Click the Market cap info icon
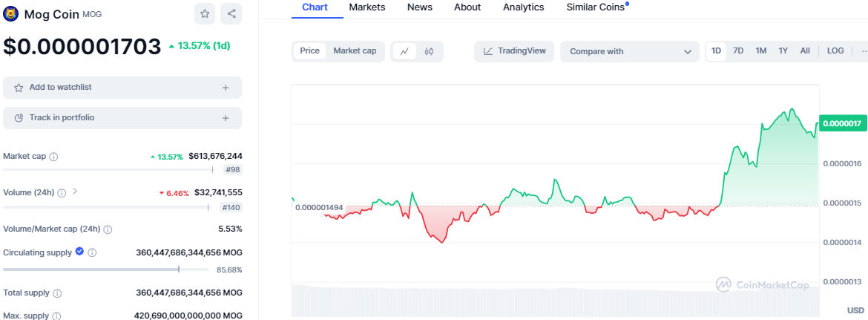The width and height of the screenshot is (868, 320). 53,157
